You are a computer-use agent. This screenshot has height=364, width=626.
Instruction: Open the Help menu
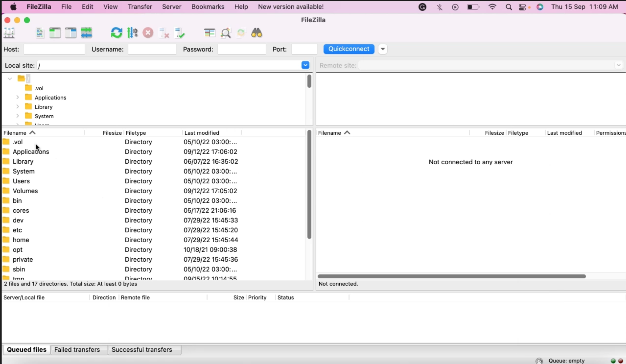coord(241,7)
